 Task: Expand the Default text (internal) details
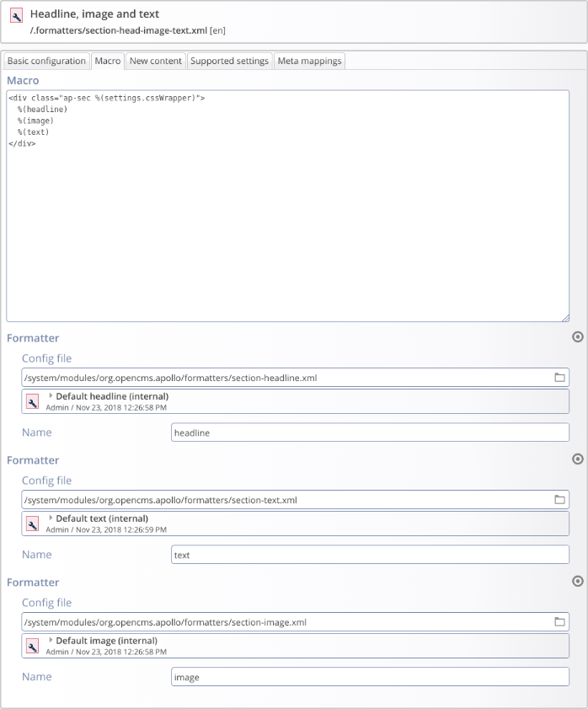click(51, 518)
